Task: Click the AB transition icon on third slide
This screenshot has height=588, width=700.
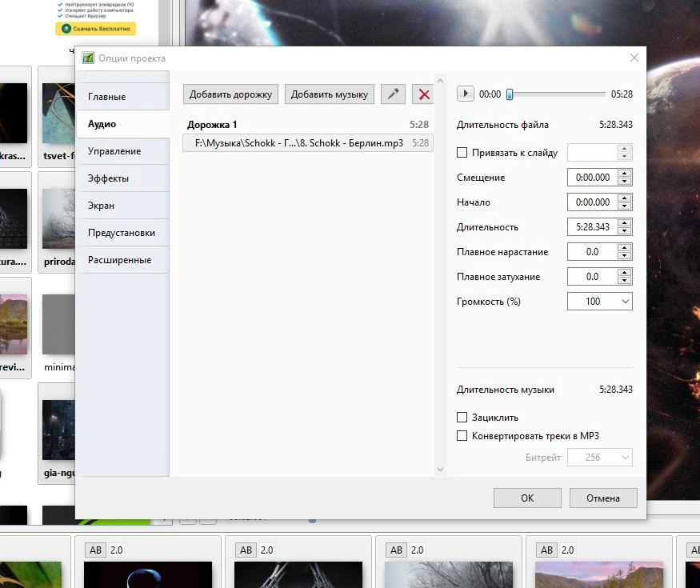Action: point(397,550)
